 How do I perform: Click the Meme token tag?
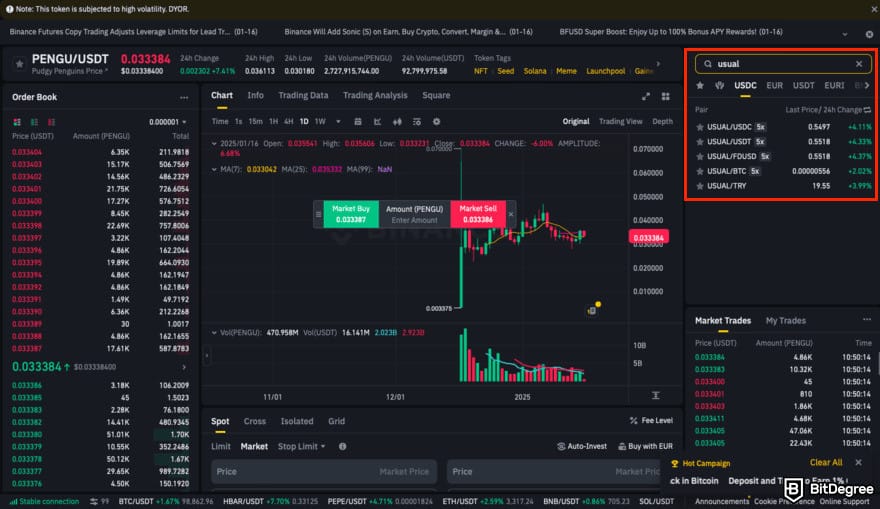point(566,71)
